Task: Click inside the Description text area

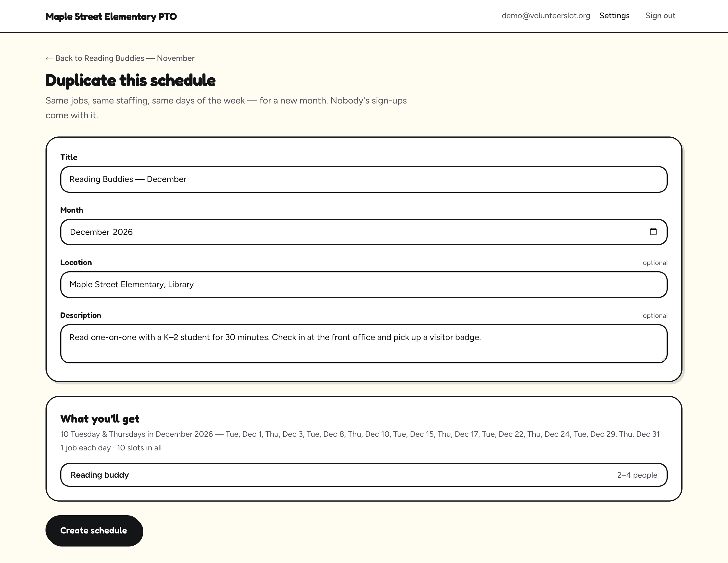Action: point(364,343)
